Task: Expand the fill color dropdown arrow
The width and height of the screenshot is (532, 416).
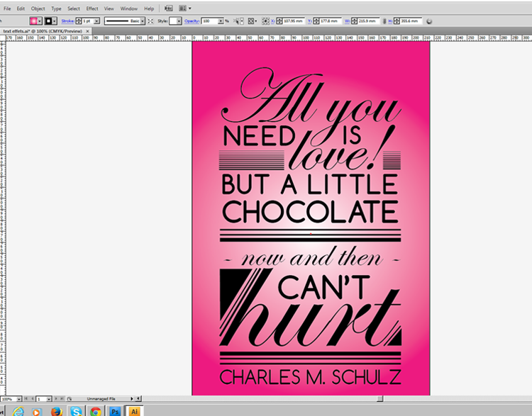Action: click(40, 21)
